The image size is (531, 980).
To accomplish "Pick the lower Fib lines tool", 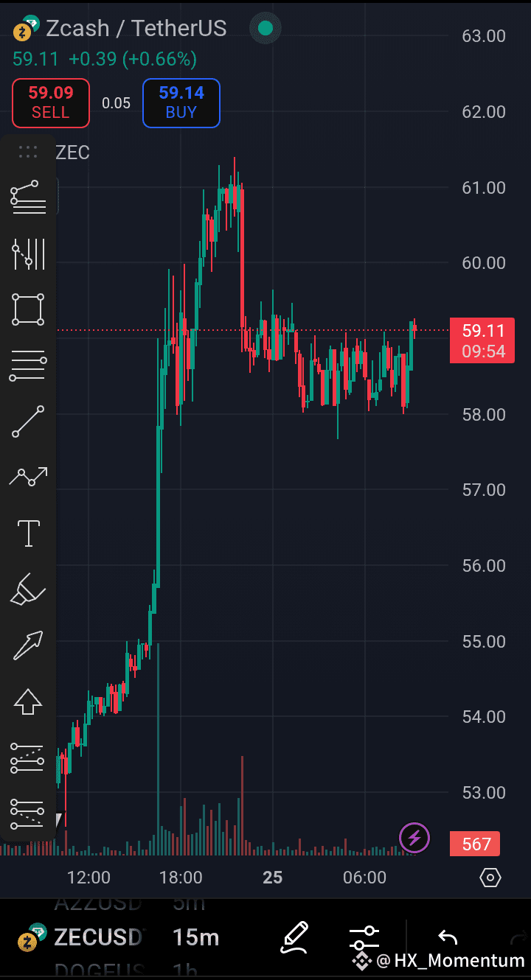I will click(28, 813).
